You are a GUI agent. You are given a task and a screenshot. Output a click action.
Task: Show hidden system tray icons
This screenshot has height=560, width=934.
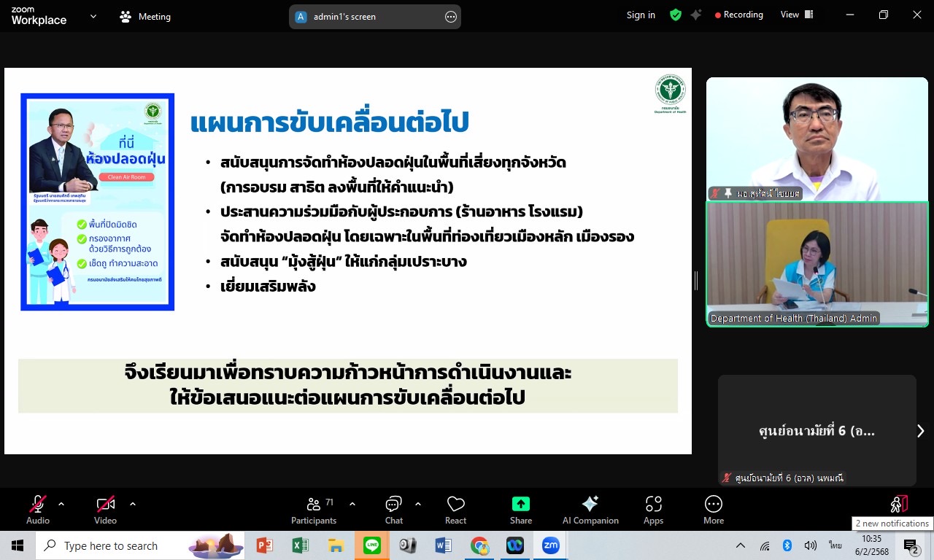pos(741,545)
